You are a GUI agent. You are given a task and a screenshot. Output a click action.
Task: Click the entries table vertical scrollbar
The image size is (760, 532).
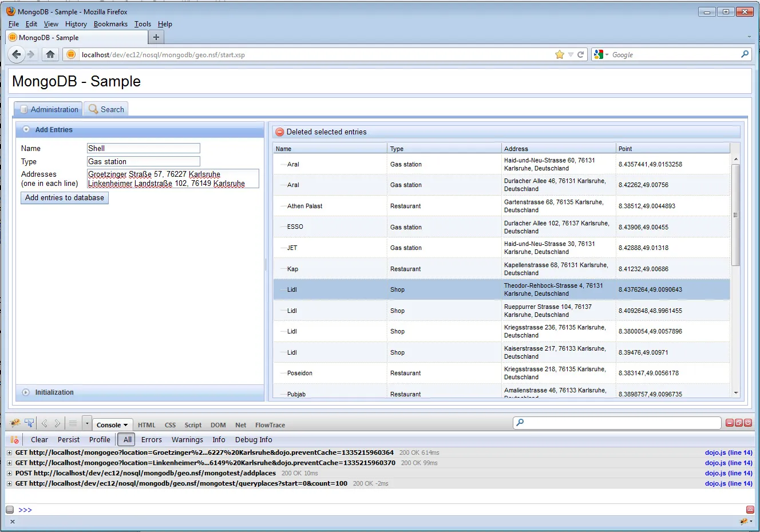736,215
